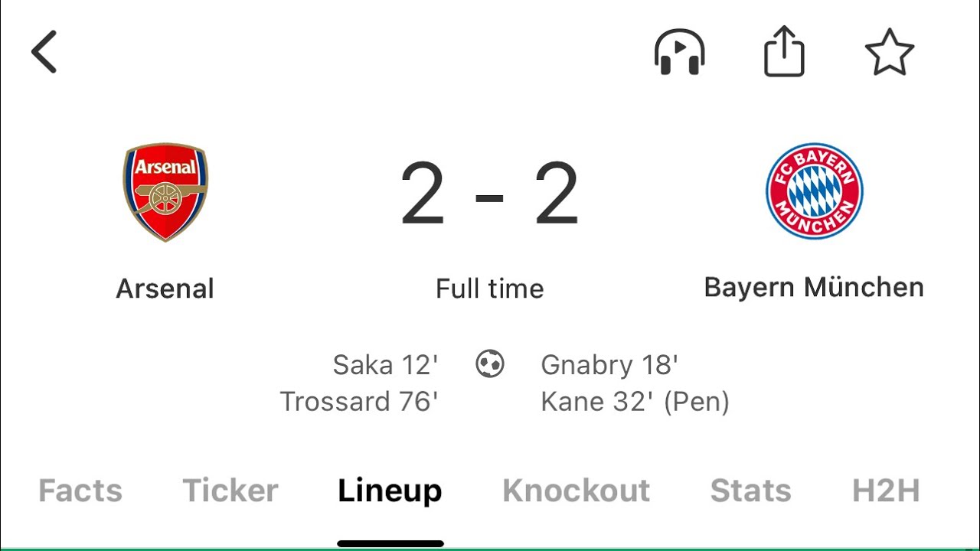Show the Stats tab

coord(750,491)
